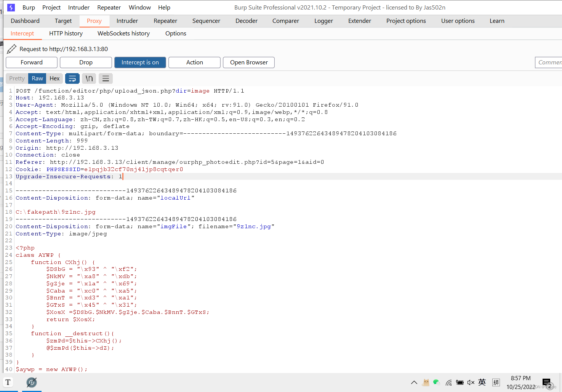562x392 pixels.
Task: Select the Proxy tab
Action: tap(94, 21)
